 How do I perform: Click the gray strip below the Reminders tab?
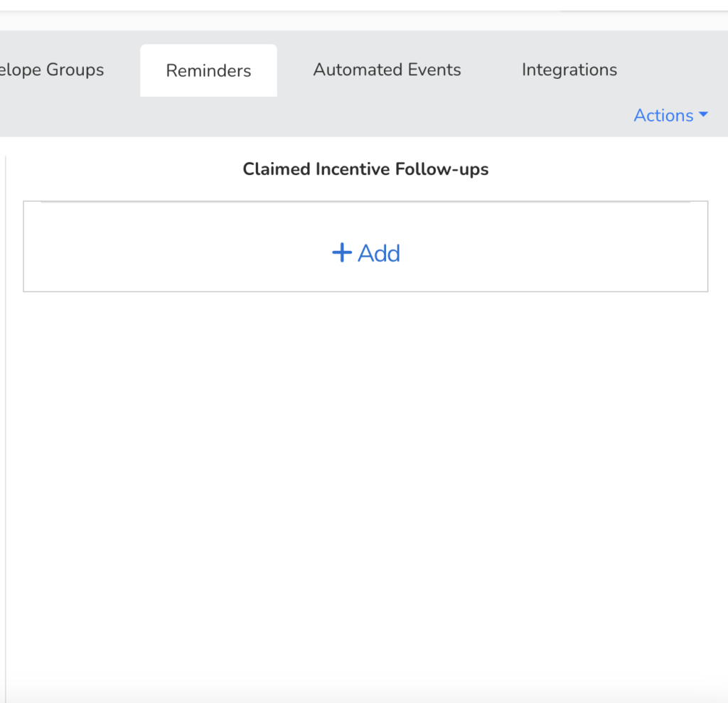pyautogui.click(x=208, y=117)
